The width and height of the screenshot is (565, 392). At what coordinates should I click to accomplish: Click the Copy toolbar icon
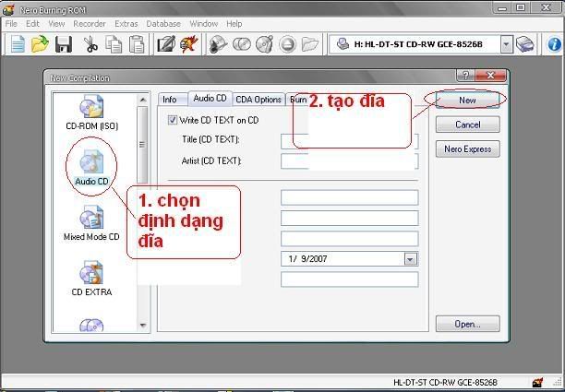[114, 44]
